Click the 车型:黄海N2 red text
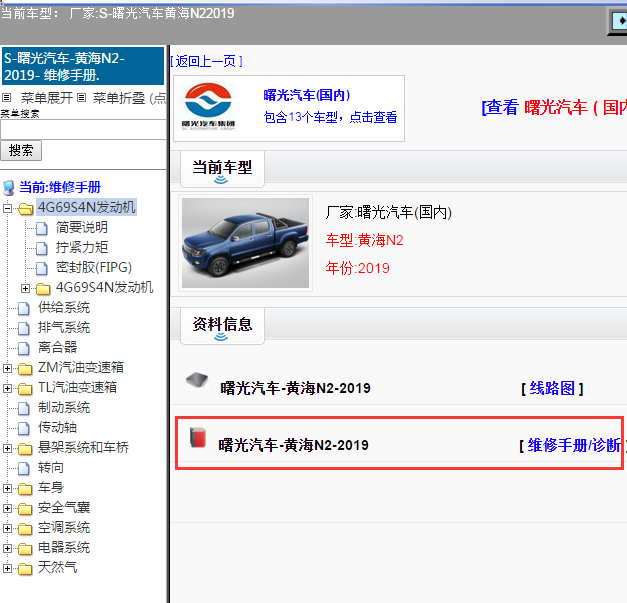 click(364, 240)
